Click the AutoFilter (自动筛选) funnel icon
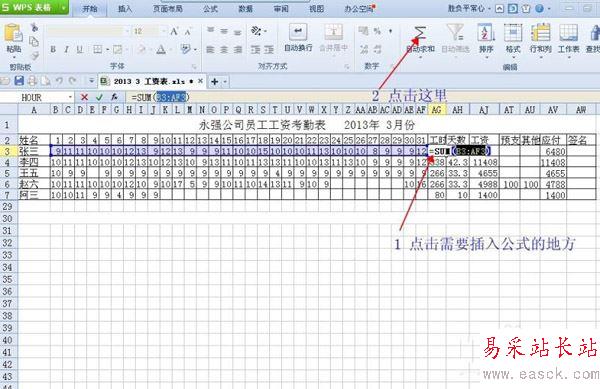600x389 pixels. click(455, 33)
